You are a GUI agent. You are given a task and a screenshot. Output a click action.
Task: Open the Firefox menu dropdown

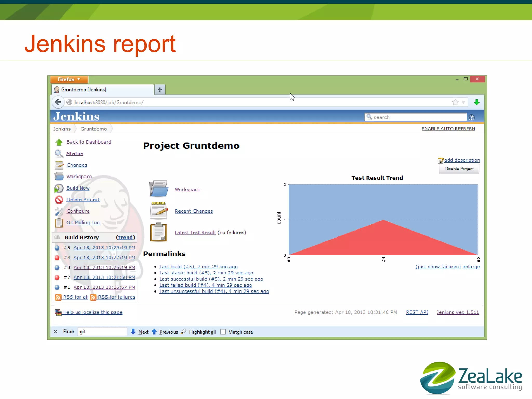click(69, 79)
